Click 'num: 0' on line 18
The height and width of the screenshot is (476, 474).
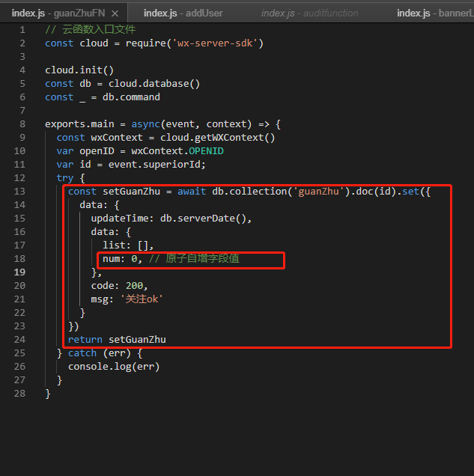pos(120,259)
